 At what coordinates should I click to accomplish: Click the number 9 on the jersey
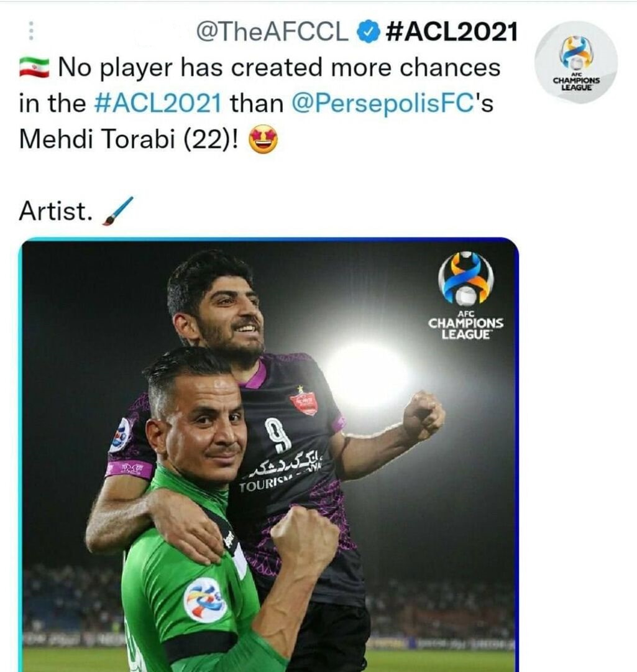click(278, 435)
